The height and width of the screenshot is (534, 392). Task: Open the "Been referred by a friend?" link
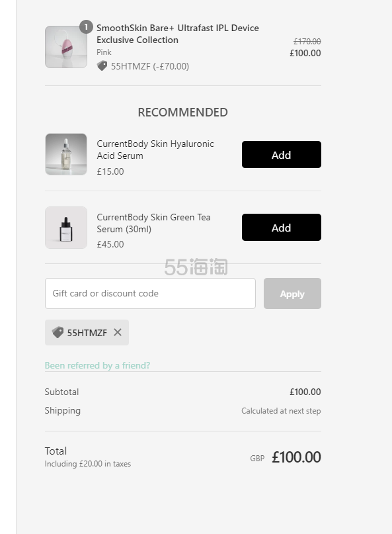coord(97,365)
